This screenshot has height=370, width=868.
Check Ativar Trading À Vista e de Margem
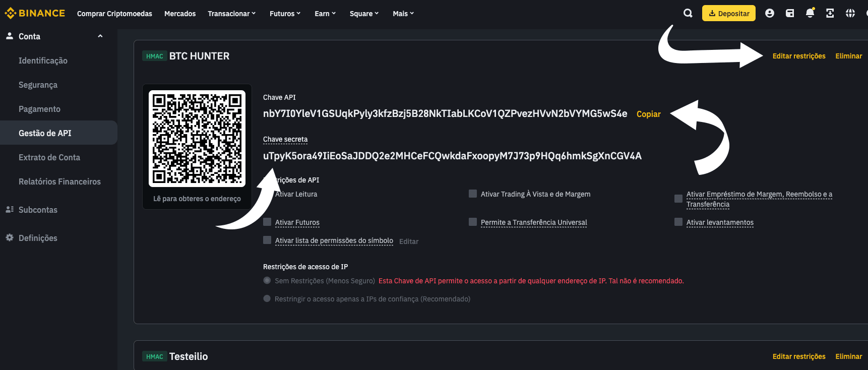473,194
